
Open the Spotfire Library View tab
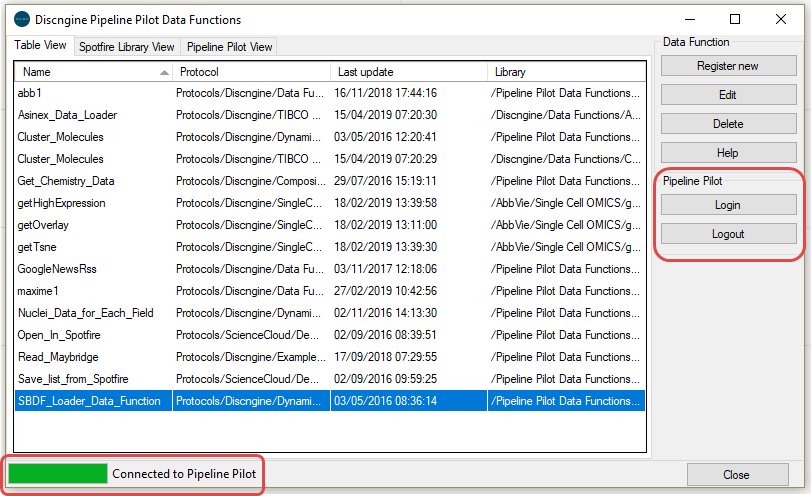point(127,47)
